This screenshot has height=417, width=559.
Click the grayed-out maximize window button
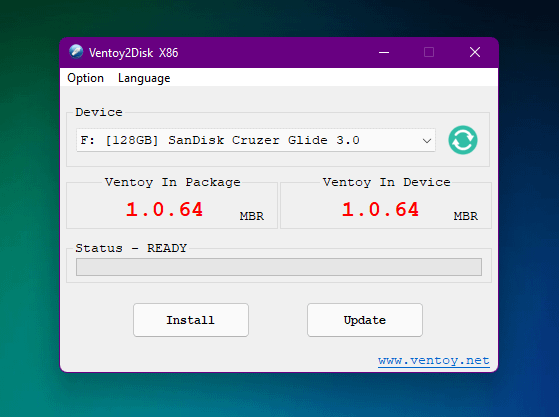point(429,52)
